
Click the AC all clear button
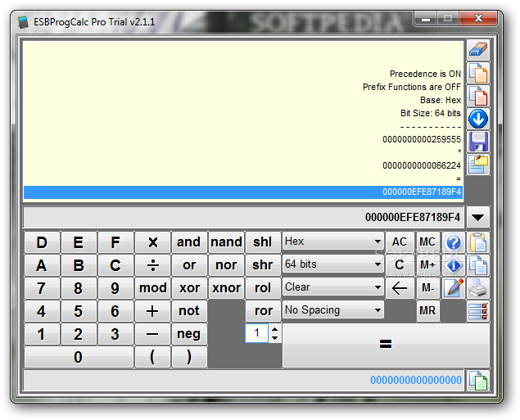[x=400, y=242]
